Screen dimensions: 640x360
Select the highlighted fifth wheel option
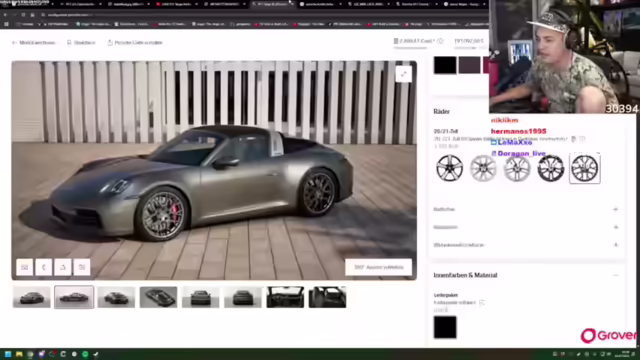coord(584,168)
